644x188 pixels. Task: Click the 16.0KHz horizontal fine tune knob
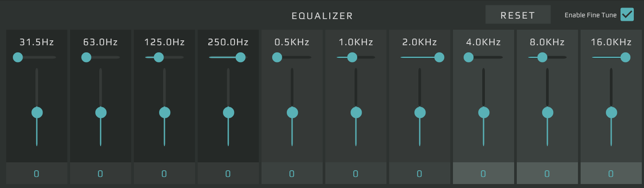pyautogui.click(x=625, y=57)
